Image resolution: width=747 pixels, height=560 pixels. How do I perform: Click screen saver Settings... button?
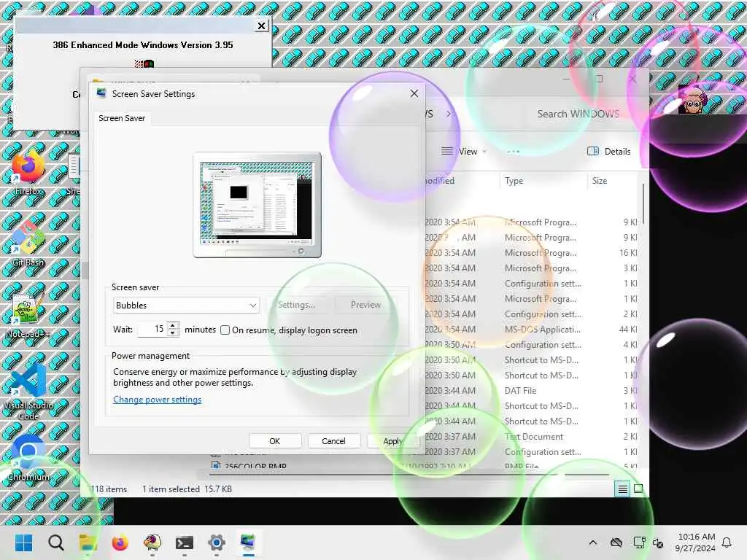[296, 305]
